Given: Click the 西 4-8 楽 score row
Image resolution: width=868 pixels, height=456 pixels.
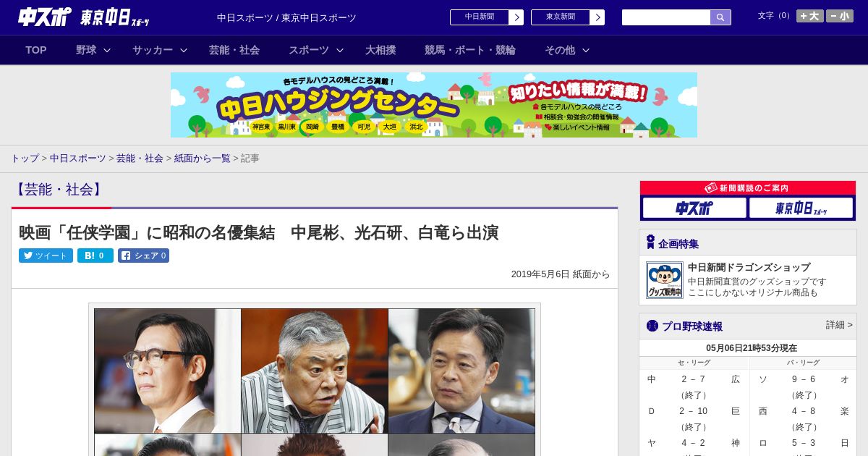Looking at the screenshot, I should (x=803, y=411).
